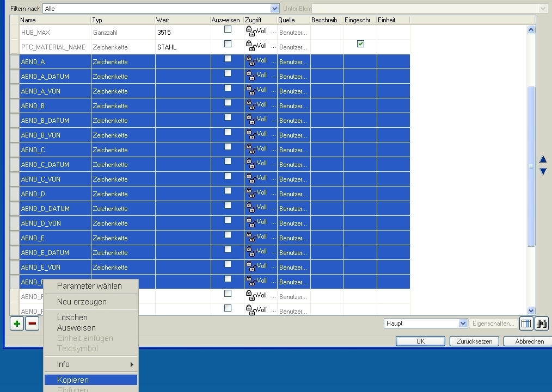
Task: Click the Wert cell of HUB_MAX
Action: click(183, 32)
